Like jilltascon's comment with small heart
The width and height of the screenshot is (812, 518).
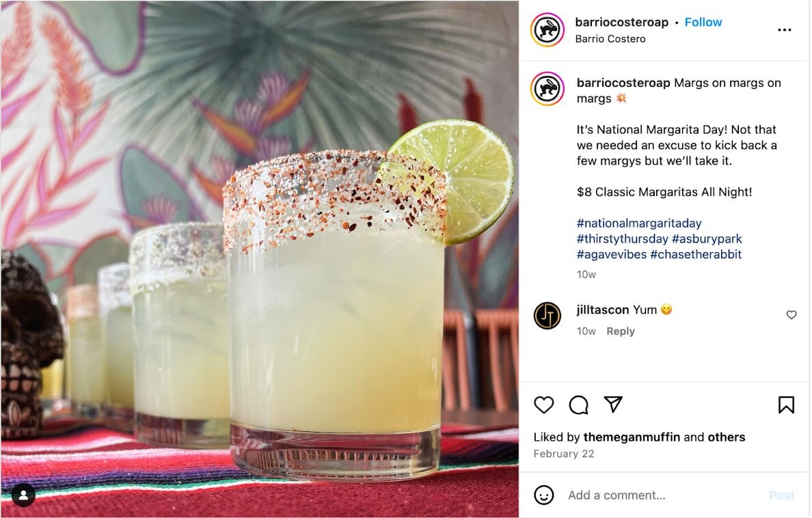tap(791, 315)
